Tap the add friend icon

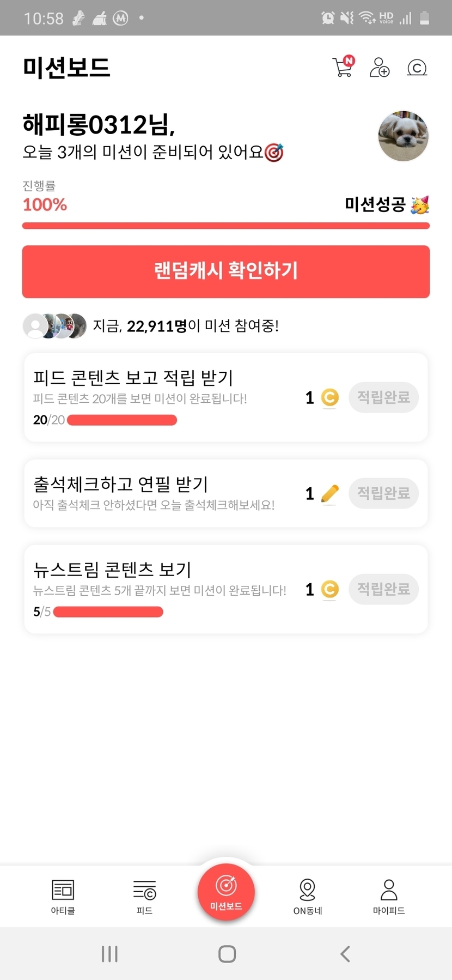[x=379, y=68]
